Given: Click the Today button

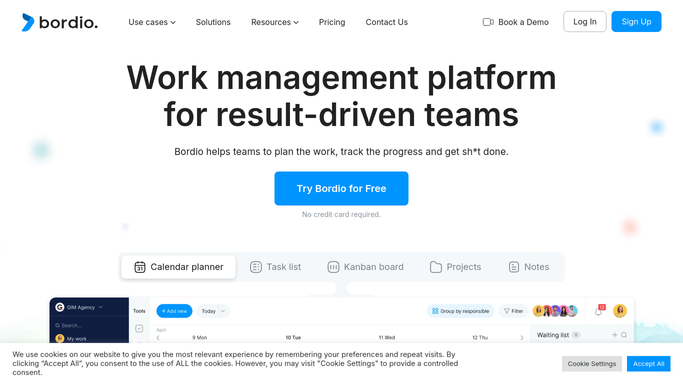Looking at the screenshot, I should [209, 311].
